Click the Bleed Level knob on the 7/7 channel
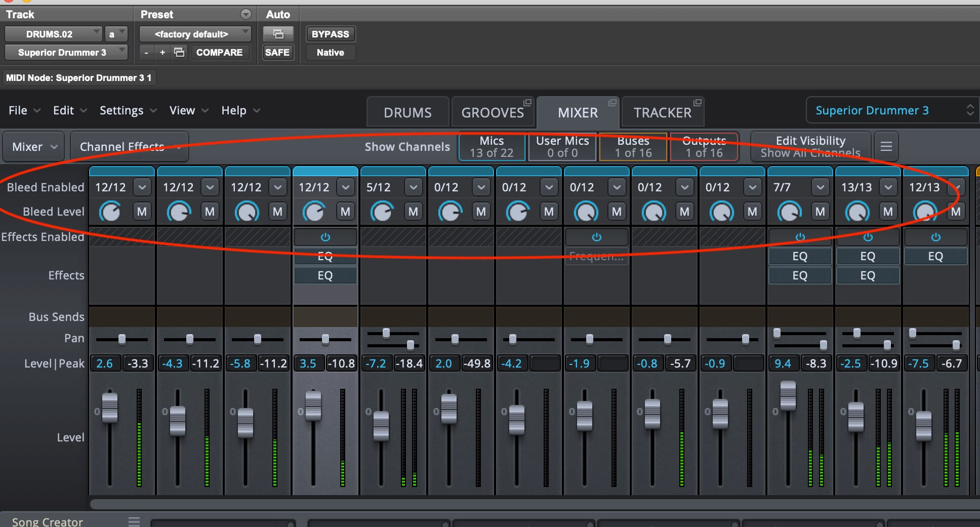This screenshot has width=980, height=527. [789, 212]
